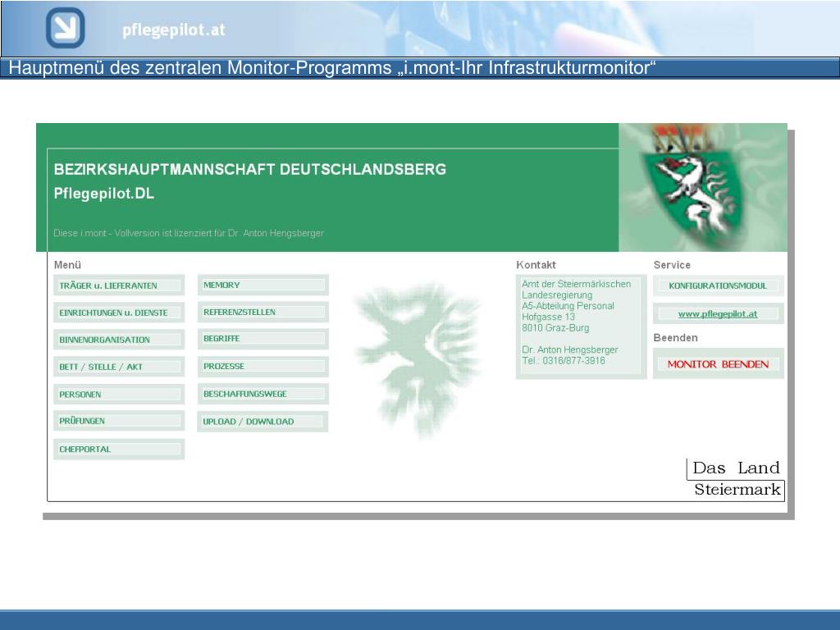Image resolution: width=840 pixels, height=630 pixels.
Task: Click the Kontakt section heading
Action: click(x=536, y=265)
